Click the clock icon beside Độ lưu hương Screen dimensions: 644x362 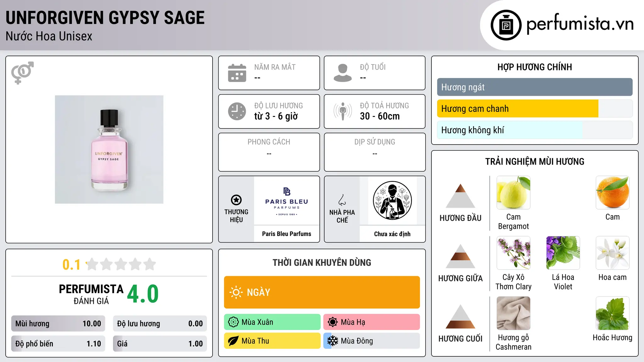[x=237, y=111]
